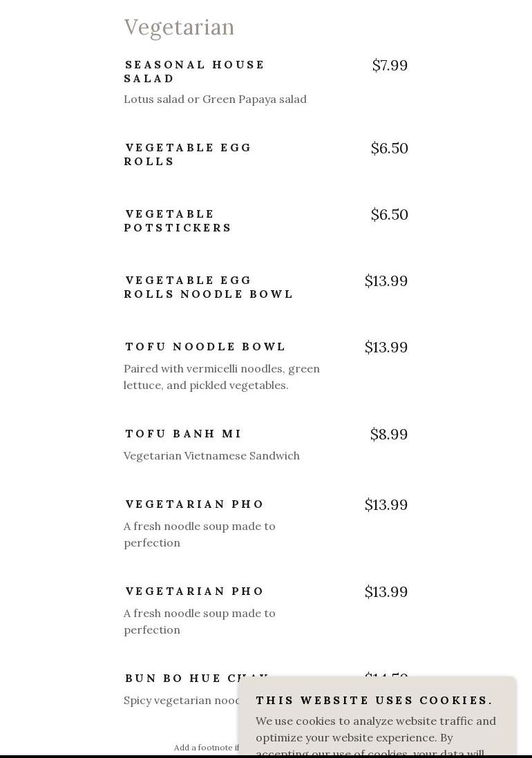532x758 pixels.
Task: Select the Tofu Noodle Bowl title
Action: [205, 346]
